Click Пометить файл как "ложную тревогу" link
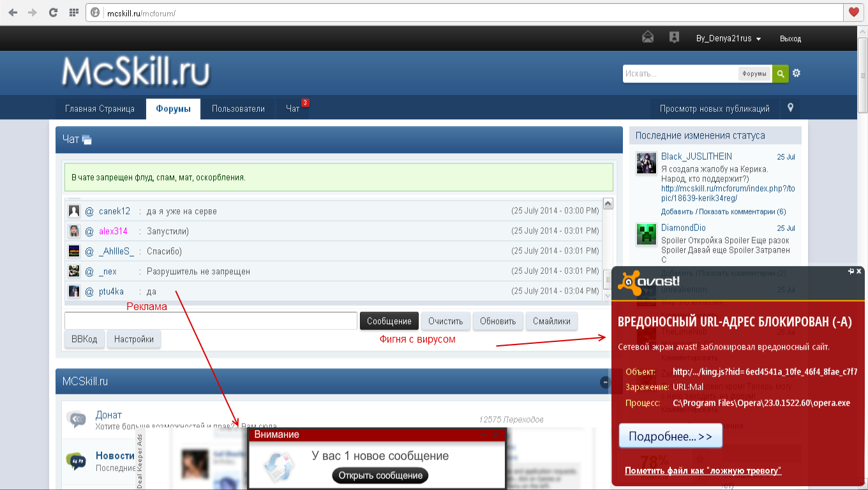Image resolution: width=868 pixels, height=490 pixels. (703, 471)
